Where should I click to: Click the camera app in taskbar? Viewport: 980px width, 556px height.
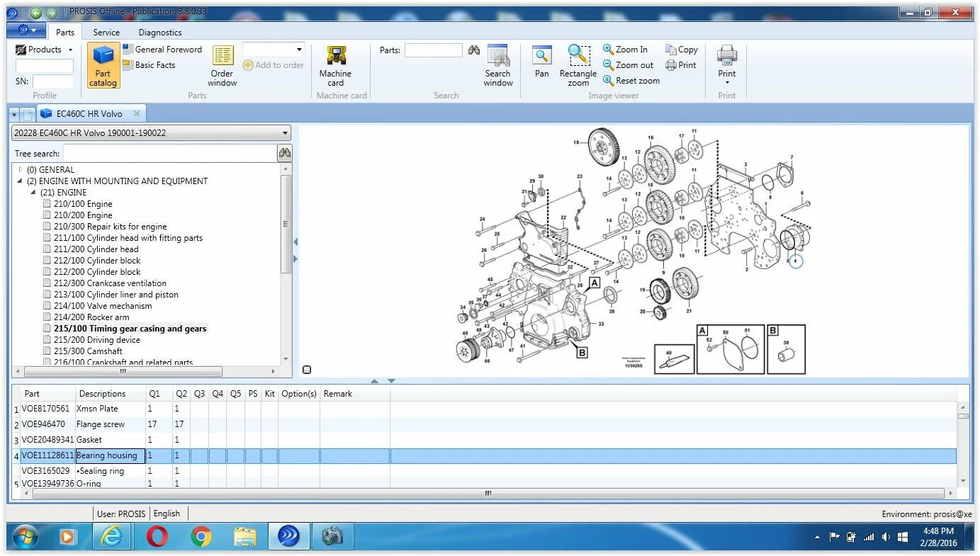tap(332, 537)
